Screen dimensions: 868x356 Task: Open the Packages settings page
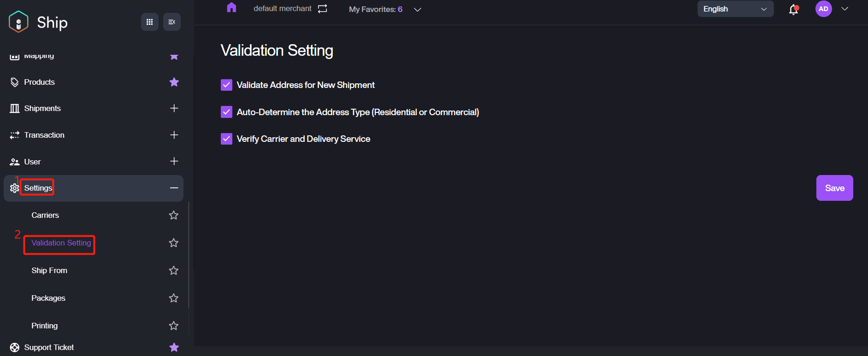click(x=48, y=298)
